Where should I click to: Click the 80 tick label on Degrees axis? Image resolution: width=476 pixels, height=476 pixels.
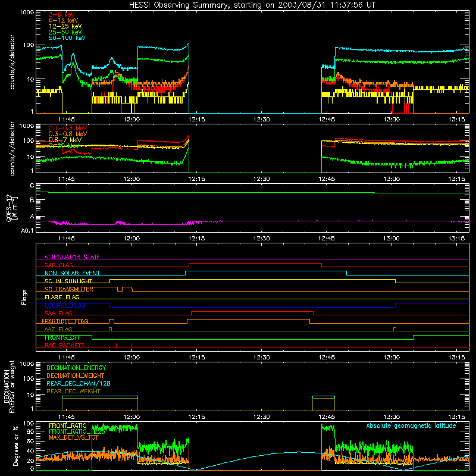[30, 431]
